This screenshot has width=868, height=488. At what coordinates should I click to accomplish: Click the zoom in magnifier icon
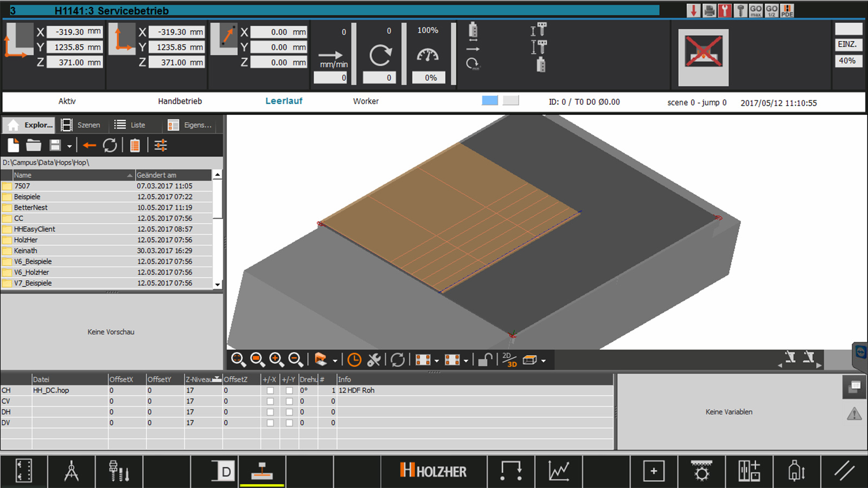pos(276,359)
